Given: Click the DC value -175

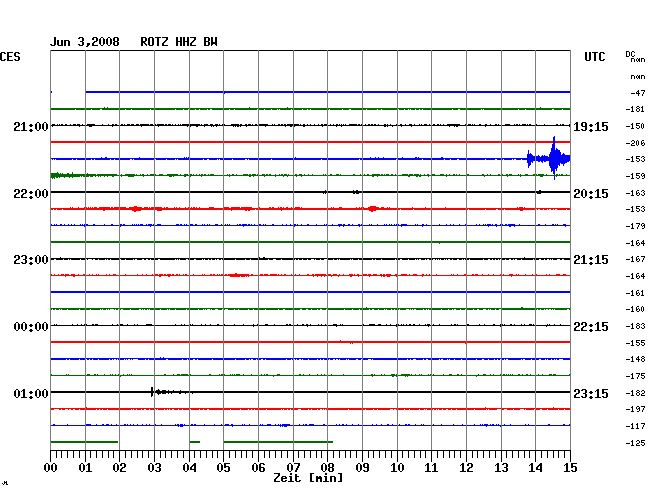Looking at the screenshot, I should pyautogui.click(x=635, y=376).
